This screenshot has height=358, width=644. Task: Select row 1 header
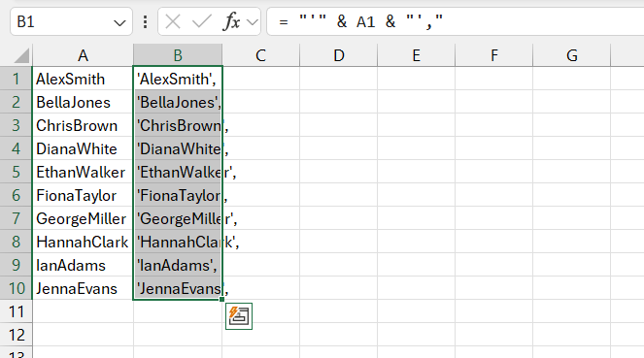16,79
